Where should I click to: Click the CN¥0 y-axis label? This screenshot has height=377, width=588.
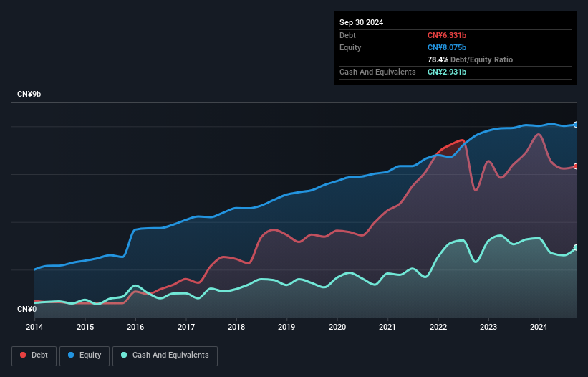[x=26, y=309]
